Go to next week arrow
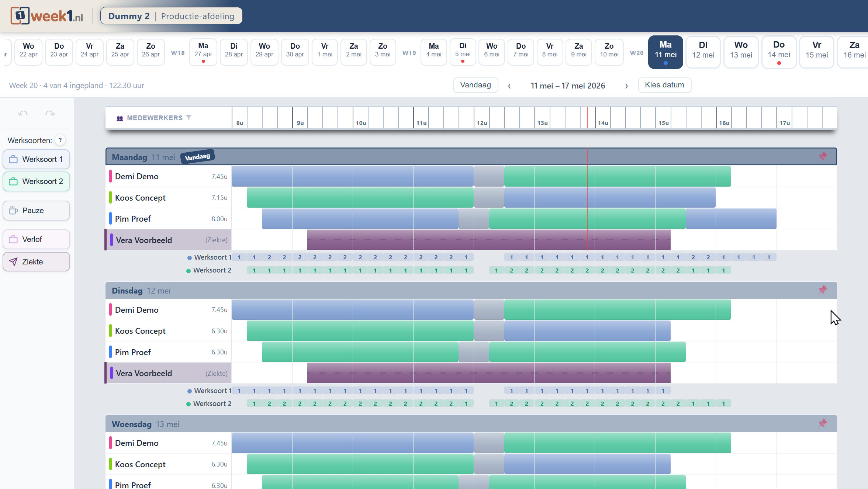The height and width of the screenshot is (489, 868). 626,86
